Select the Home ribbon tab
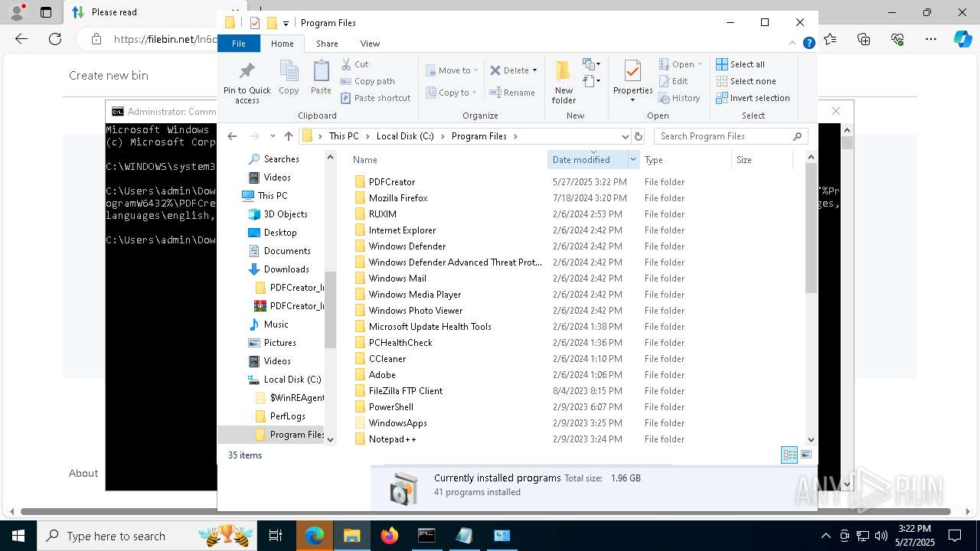980x551 pixels. 282,44
